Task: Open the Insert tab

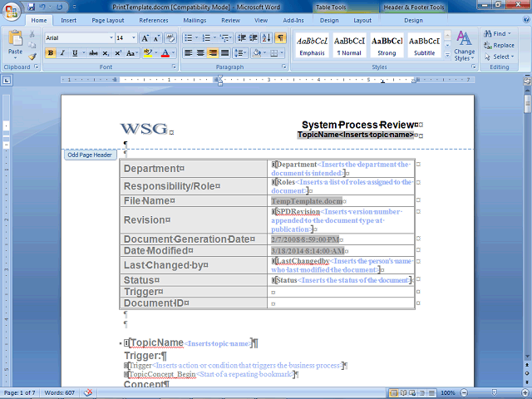Action: 68,20
